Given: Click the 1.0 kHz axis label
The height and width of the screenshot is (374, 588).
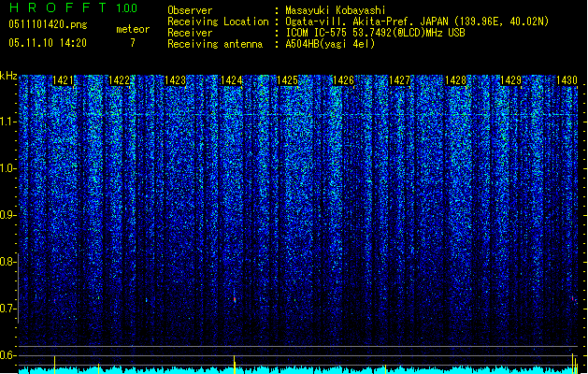Looking at the screenshot, I should [x=7, y=168].
